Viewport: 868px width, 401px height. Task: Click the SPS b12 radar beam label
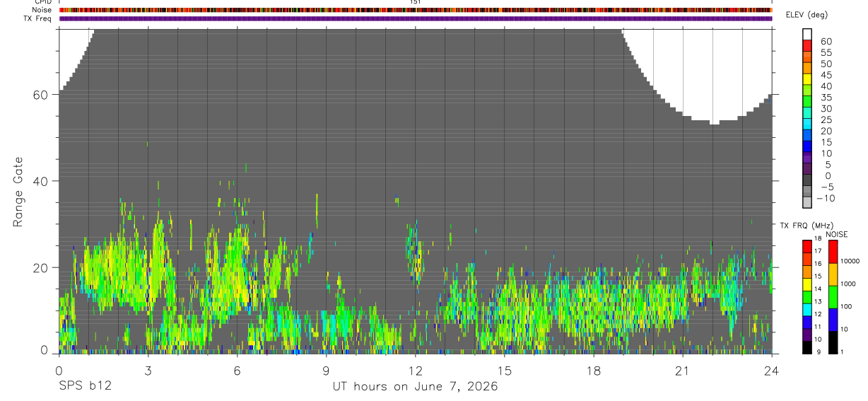(x=85, y=386)
